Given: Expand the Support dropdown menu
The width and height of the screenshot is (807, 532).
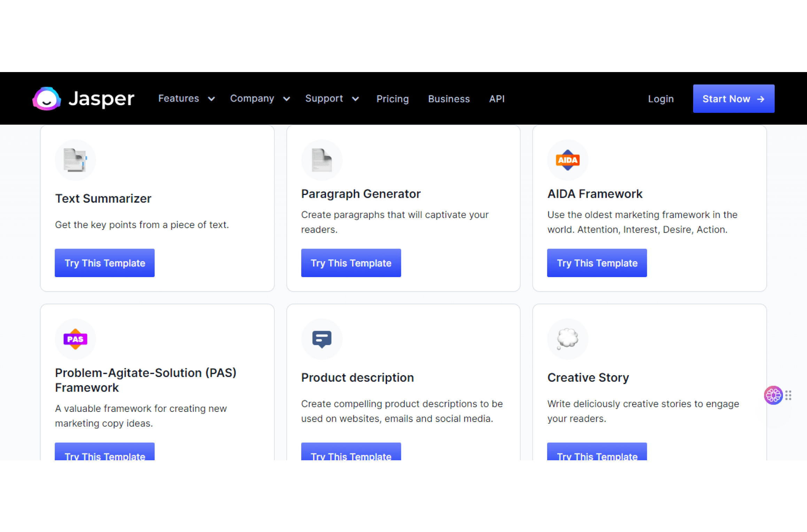Looking at the screenshot, I should pos(332,99).
